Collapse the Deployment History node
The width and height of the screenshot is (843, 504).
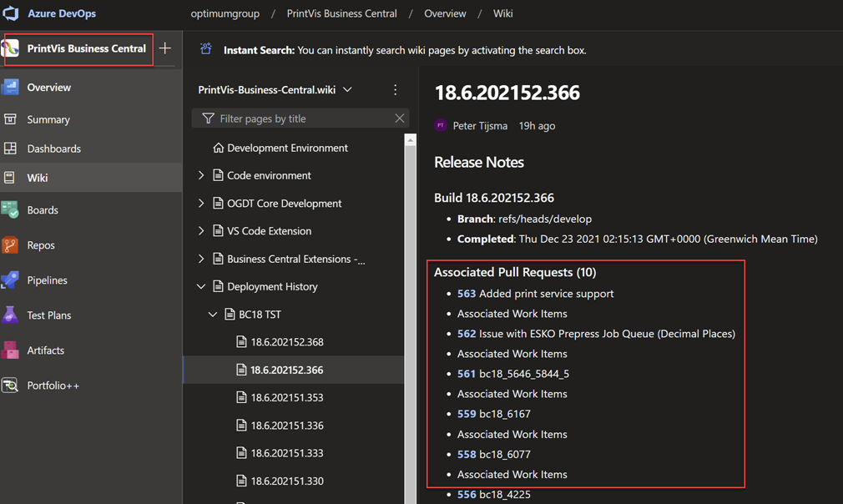pos(201,286)
